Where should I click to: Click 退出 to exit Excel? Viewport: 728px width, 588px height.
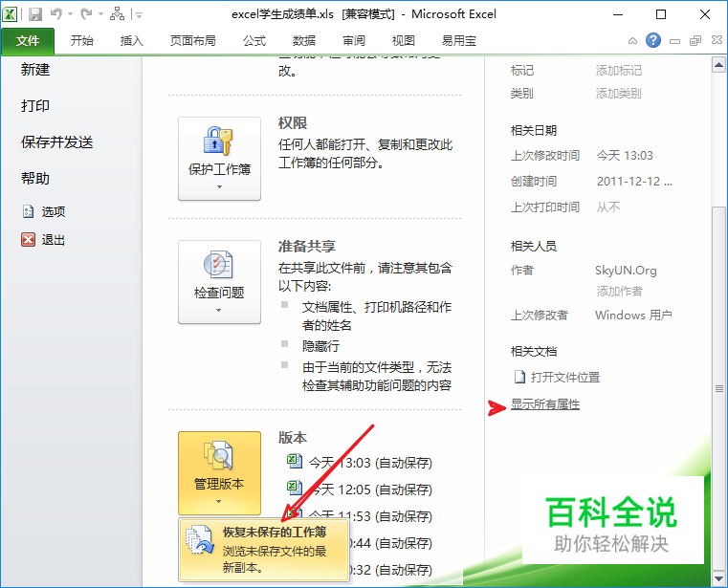pos(44,240)
